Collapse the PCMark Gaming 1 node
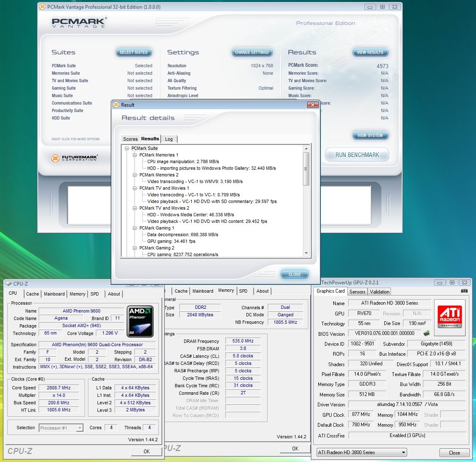Image resolution: width=476 pixels, height=462 pixels. pyautogui.click(x=135, y=228)
